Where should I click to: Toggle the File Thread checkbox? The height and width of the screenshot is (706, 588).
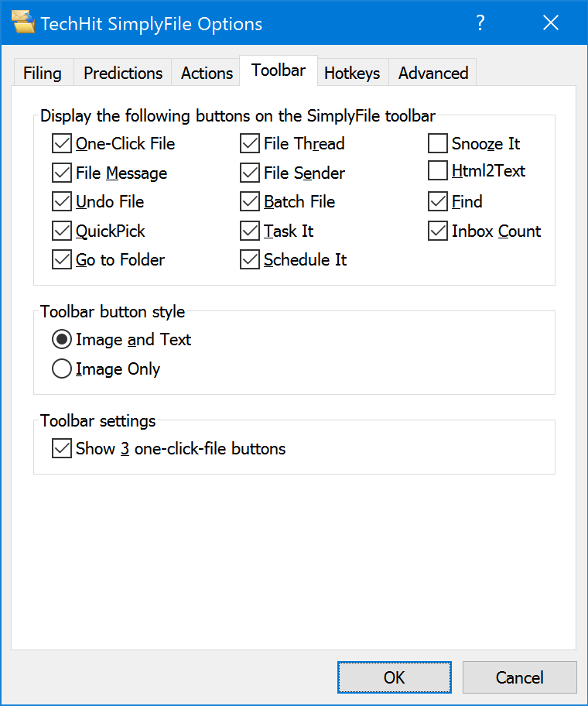click(x=250, y=144)
